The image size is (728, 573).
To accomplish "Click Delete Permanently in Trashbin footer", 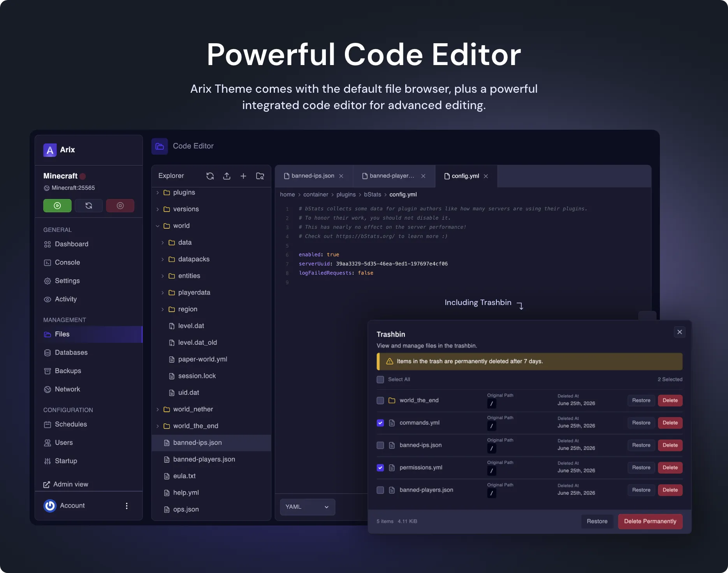I will point(650,521).
